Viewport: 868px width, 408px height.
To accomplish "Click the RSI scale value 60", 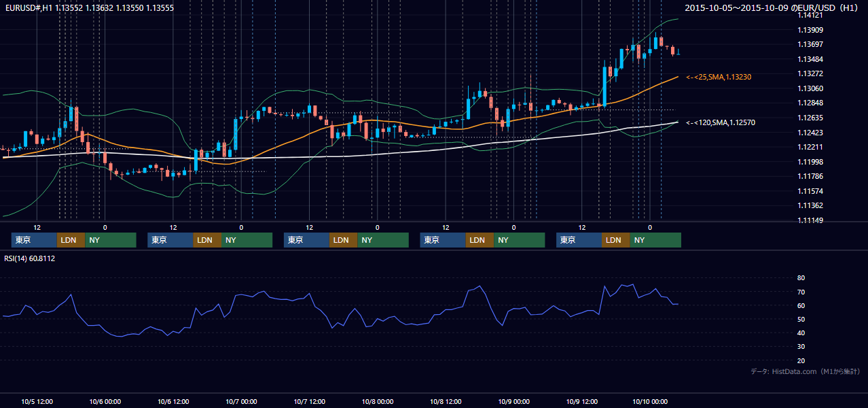I will [801, 305].
